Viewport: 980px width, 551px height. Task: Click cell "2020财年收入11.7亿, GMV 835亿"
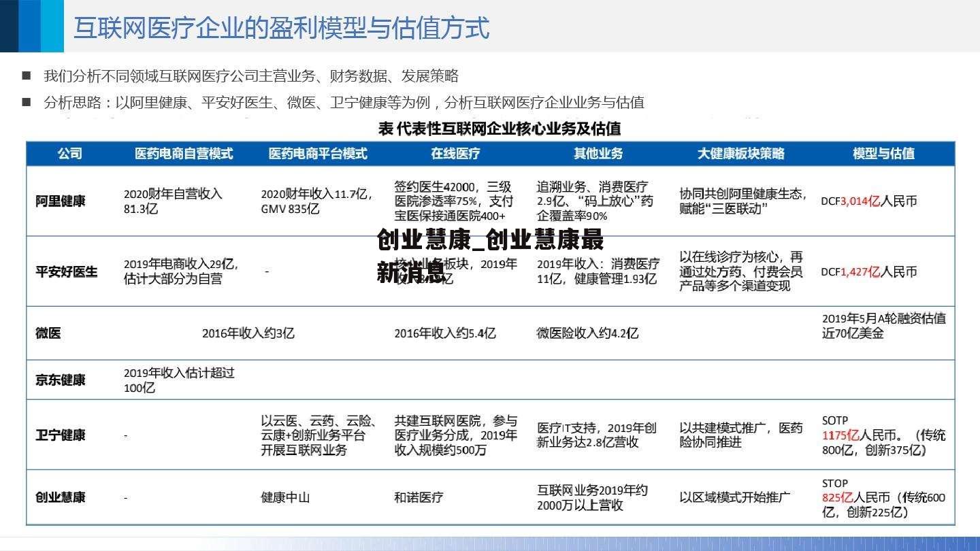317,201
